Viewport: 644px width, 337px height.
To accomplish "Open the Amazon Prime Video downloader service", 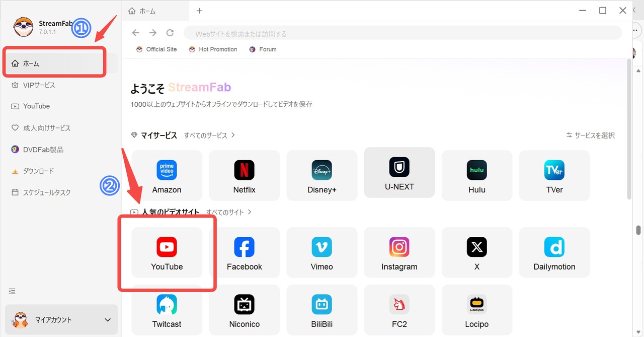I will tap(167, 175).
